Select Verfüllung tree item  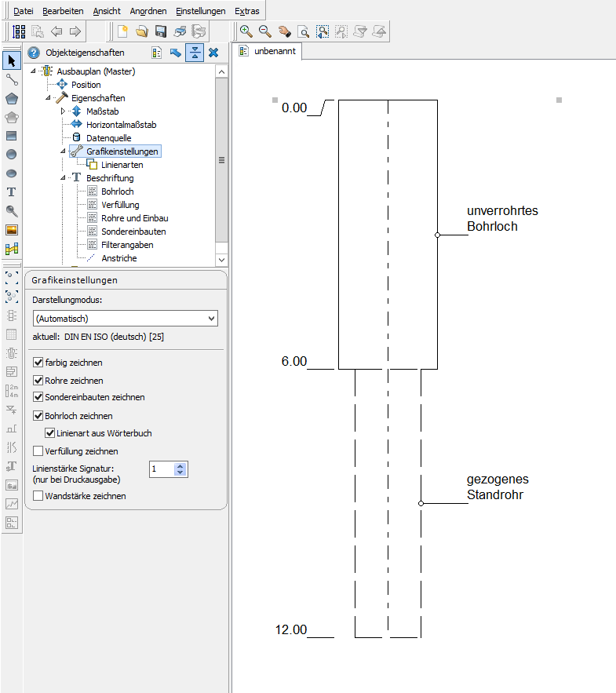tap(120, 205)
